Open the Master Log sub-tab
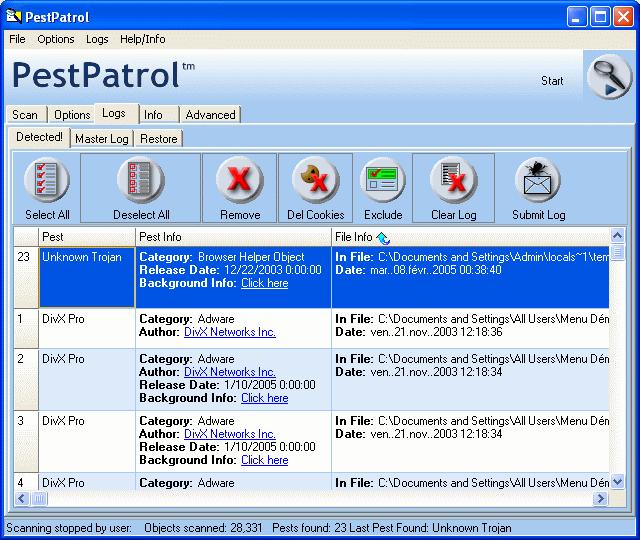Screen dimensions: 640x540 coord(102,139)
